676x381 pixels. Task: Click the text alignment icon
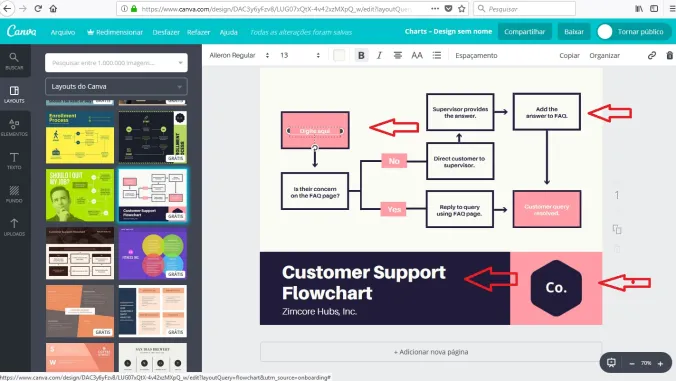point(397,55)
